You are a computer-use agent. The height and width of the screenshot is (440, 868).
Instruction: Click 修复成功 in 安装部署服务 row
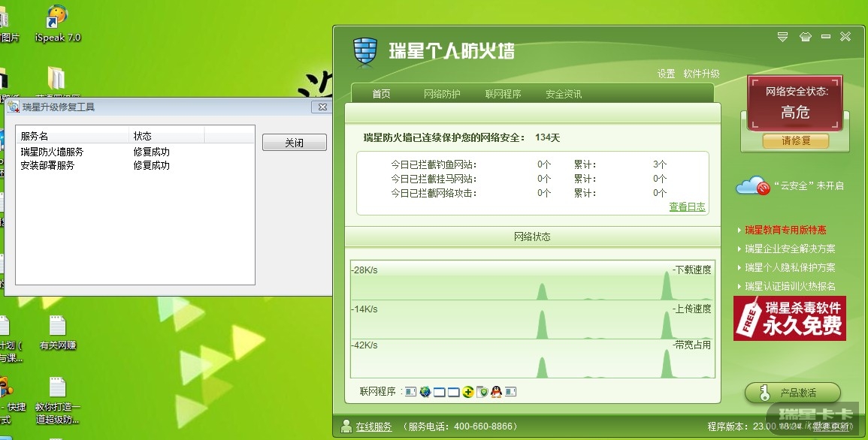coord(152,165)
